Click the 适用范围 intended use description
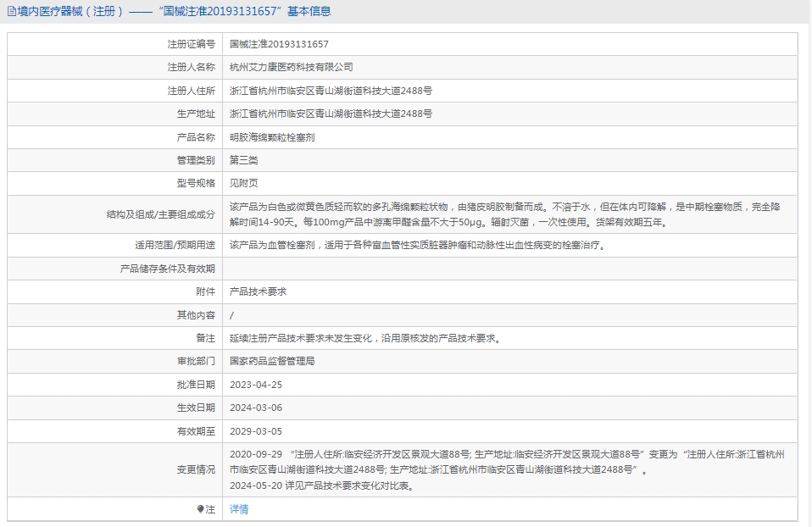 tap(420, 245)
